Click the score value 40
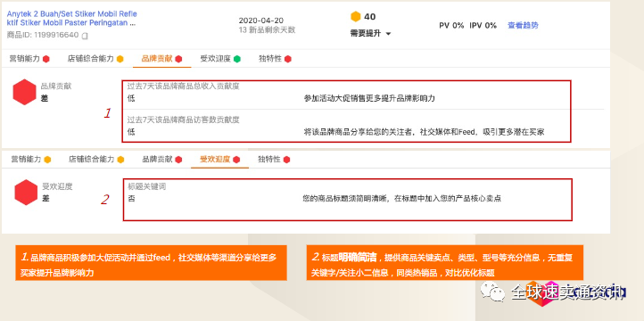644x321 pixels. (x=369, y=17)
